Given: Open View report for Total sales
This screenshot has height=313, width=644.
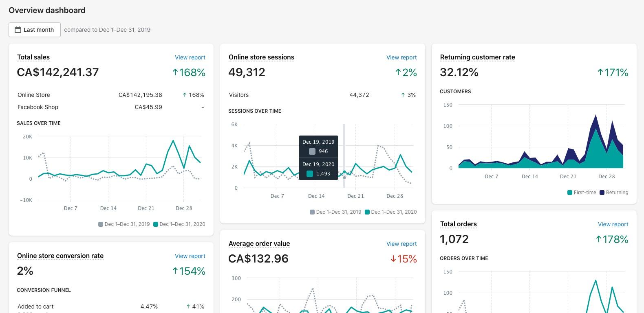Looking at the screenshot, I should click(190, 57).
